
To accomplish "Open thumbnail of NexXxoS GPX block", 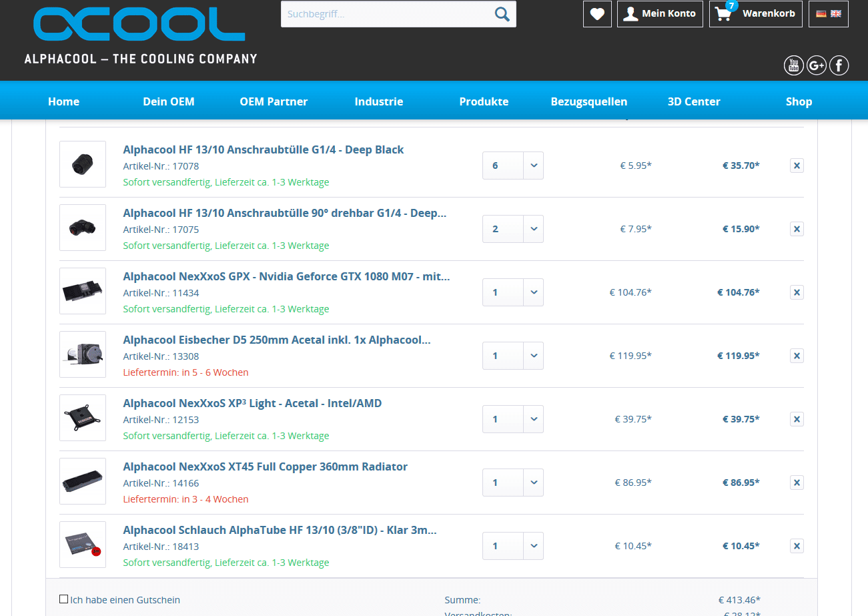I will click(x=83, y=291).
